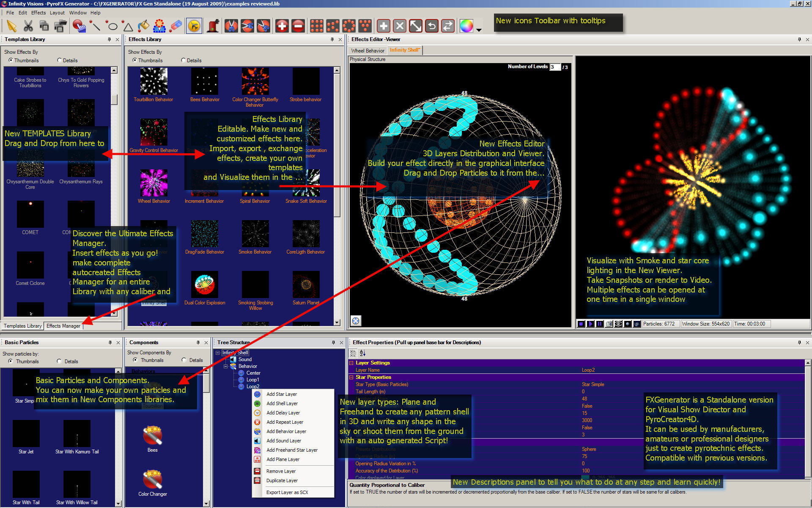This screenshot has width=812, height=508.
Task: Collapse the Star Properties section
Action: click(351, 377)
